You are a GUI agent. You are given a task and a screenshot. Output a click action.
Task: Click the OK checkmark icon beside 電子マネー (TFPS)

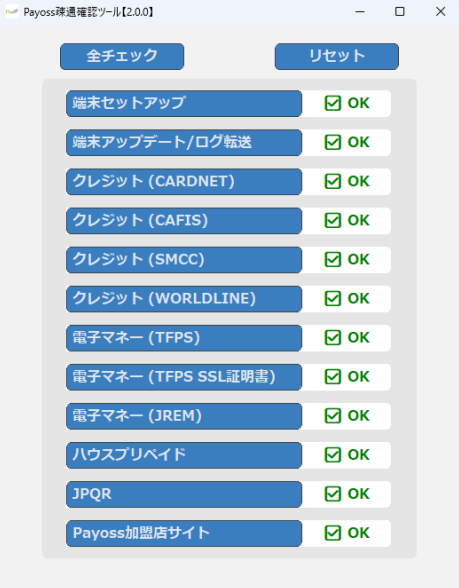(x=333, y=338)
